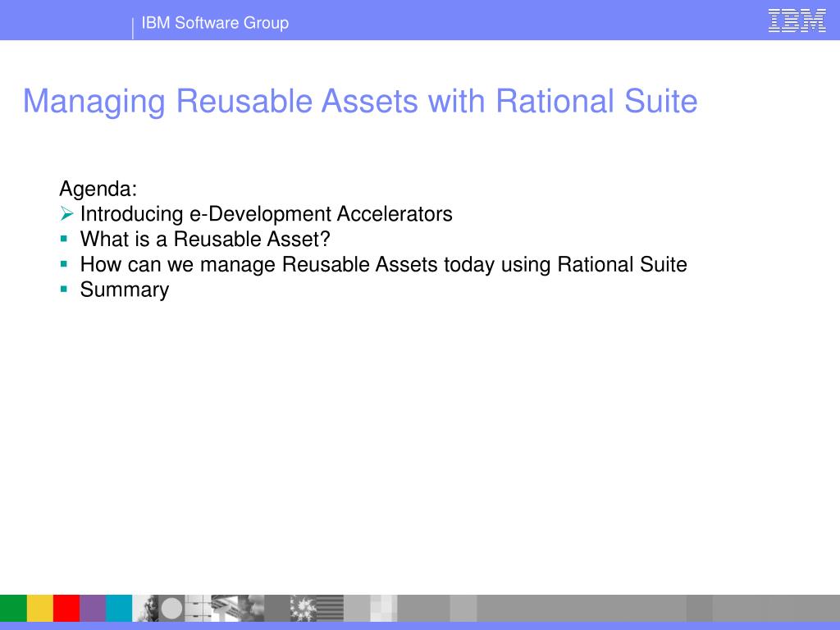Select the 'IBM Software Group' header text
This screenshot has height=630, width=840.
pyautogui.click(x=215, y=23)
